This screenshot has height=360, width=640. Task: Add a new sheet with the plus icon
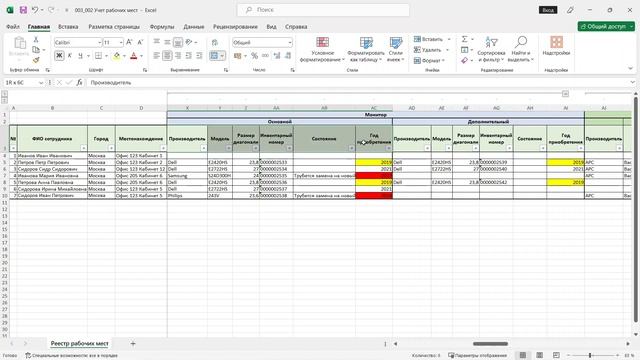point(133,344)
